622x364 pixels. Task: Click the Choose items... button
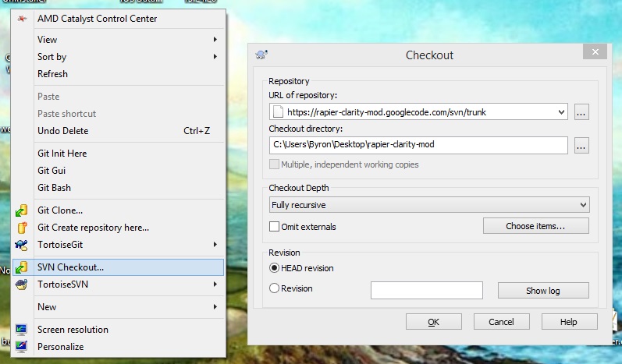tap(535, 226)
